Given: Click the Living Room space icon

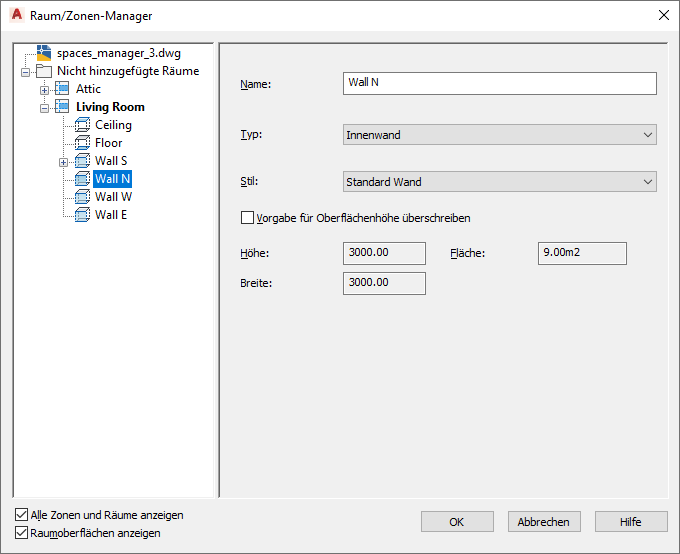Looking at the screenshot, I should coord(62,107).
